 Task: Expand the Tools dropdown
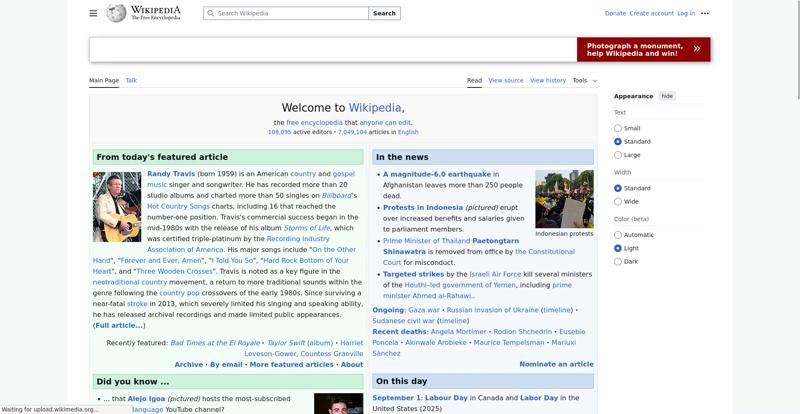click(585, 80)
